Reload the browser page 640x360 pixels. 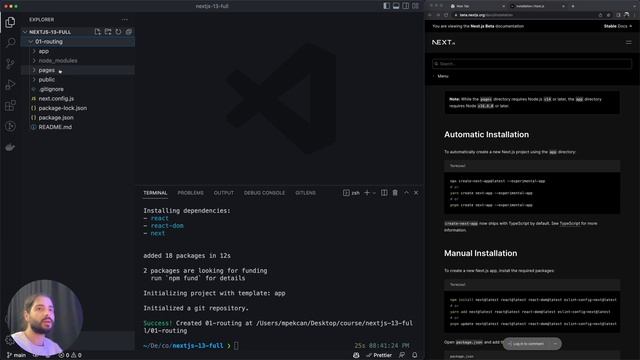click(x=446, y=15)
